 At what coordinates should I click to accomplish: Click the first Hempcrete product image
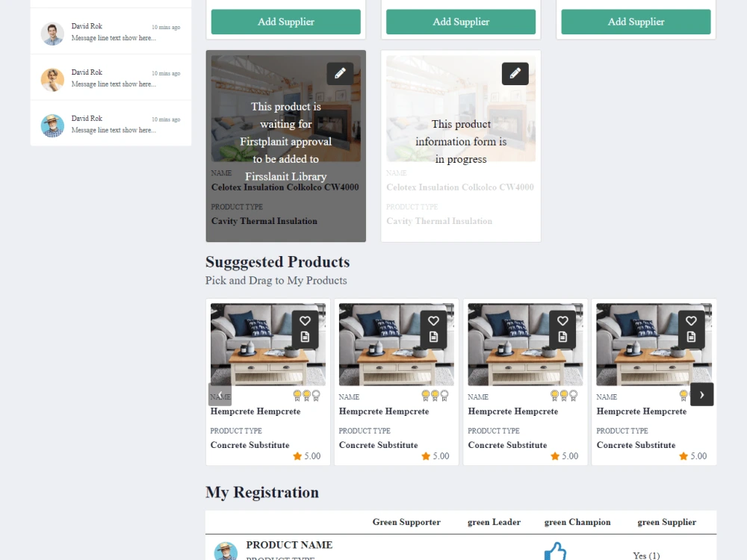coord(268,344)
